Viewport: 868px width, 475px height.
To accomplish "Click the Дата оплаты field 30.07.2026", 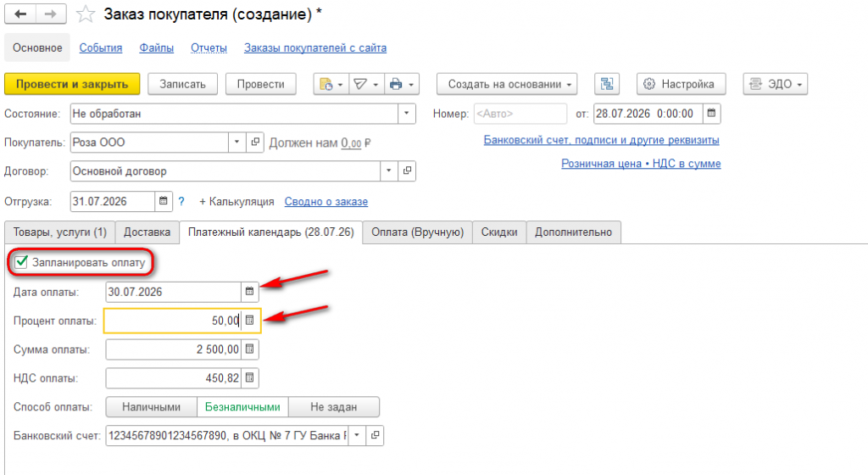I will [x=173, y=292].
